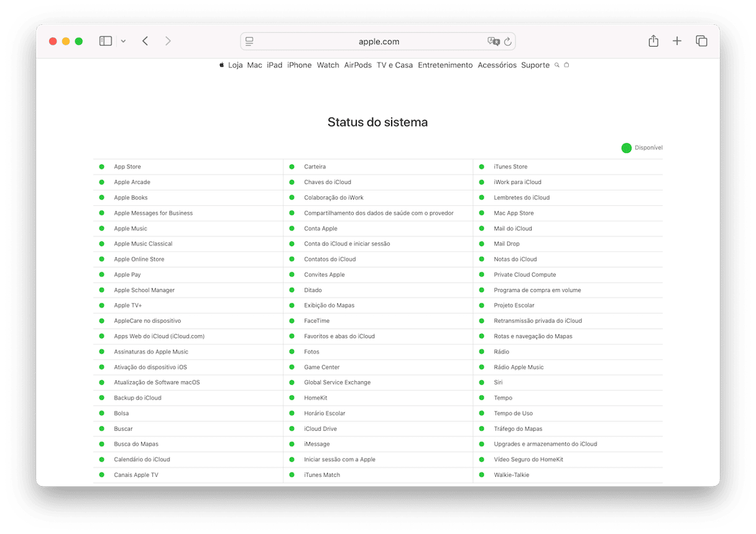Viewport: 756px width, 534px height.
Task: Select the Chaves do iCloud entry
Action: pyautogui.click(x=328, y=182)
